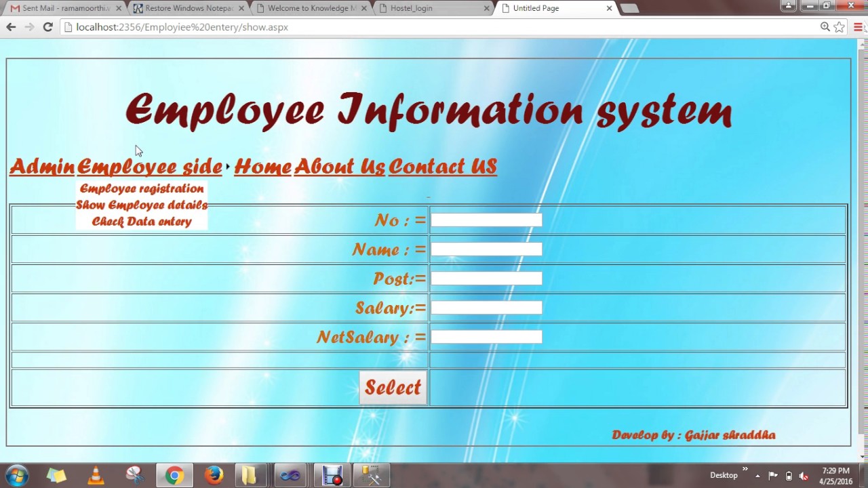Click the Desktop toolbar label
This screenshot has height=488, width=868.
[x=724, y=475]
